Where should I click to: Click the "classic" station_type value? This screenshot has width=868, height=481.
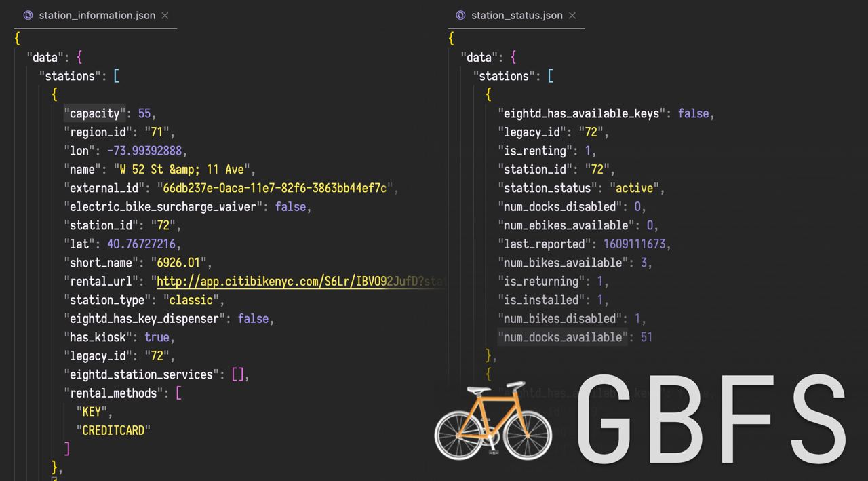tap(193, 300)
